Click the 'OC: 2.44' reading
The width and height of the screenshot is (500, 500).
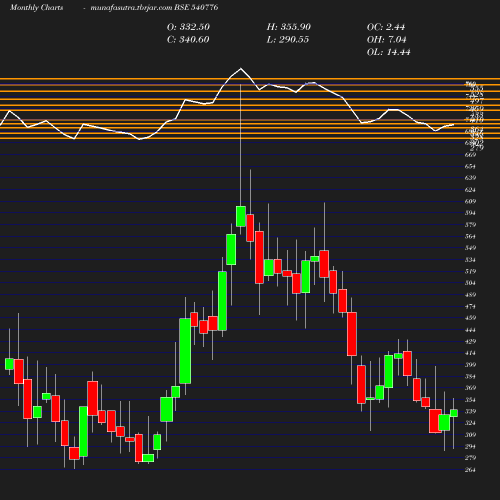click(x=386, y=27)
